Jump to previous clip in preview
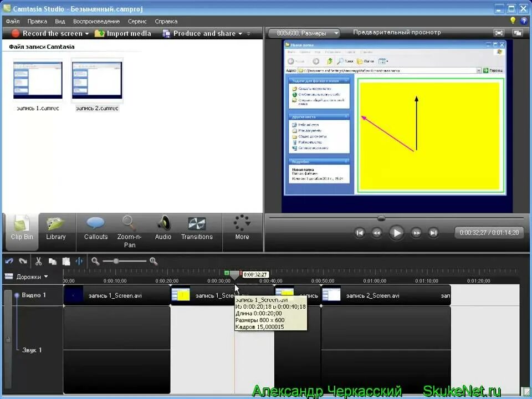This screenshot has height=399, width=532. 359,233
